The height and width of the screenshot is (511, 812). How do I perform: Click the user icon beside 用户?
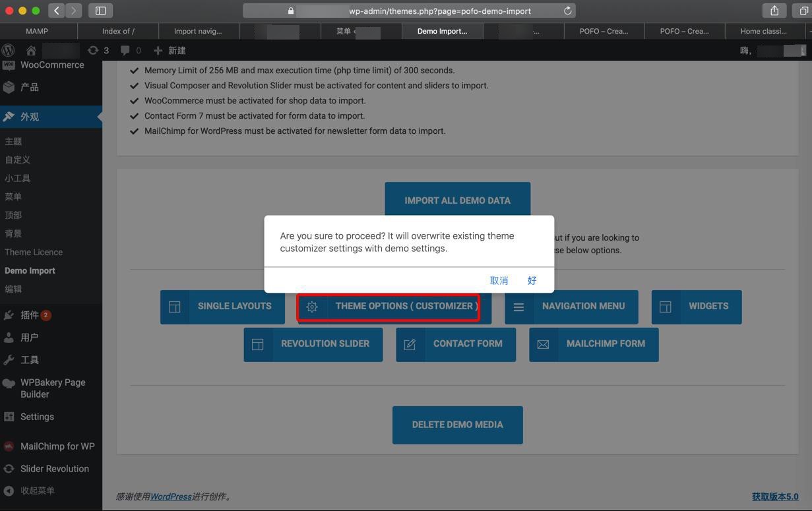pos(9,338)
